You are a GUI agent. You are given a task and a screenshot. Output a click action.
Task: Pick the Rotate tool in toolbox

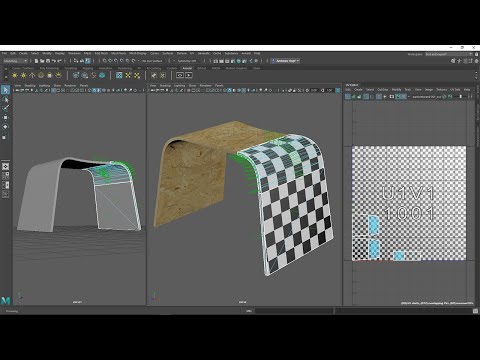(x=5, y=127)
